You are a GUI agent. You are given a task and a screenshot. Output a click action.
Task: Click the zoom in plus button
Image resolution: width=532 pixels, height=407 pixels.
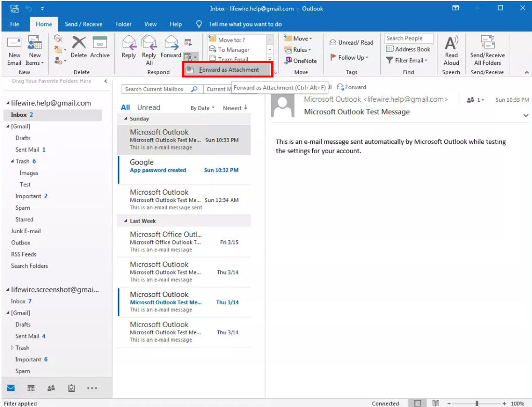pos(504,403)
